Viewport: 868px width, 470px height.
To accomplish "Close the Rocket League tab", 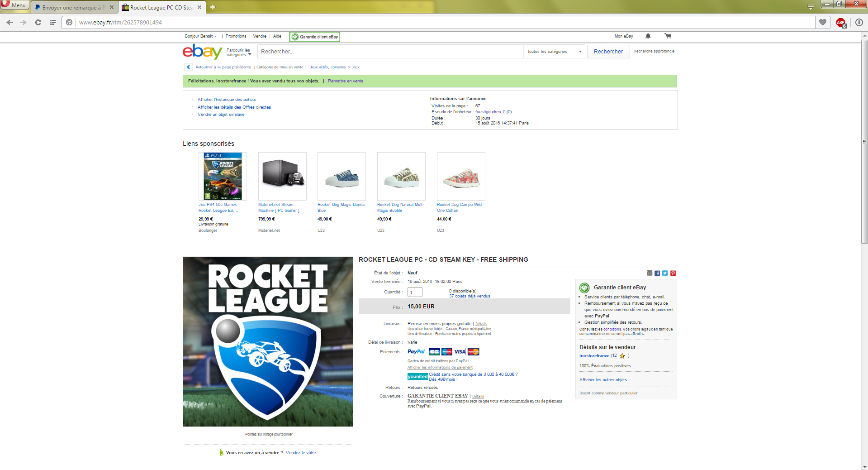I will click(199, 7).
